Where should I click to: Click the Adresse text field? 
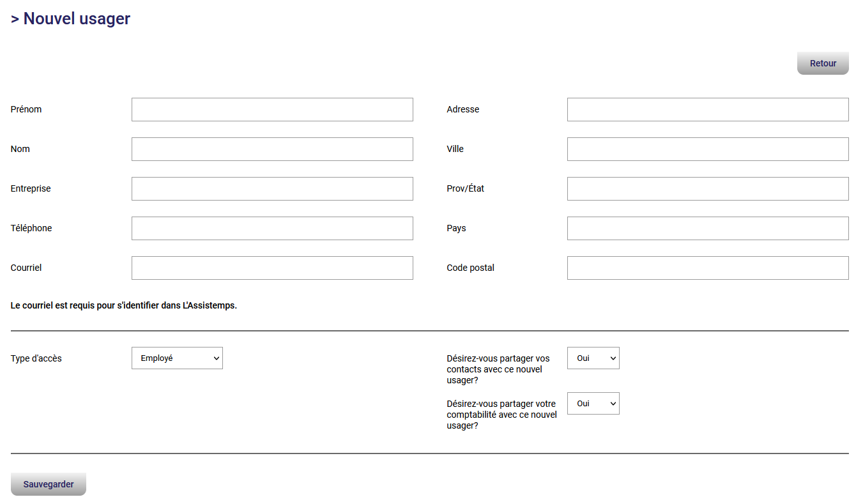point(708,110)
